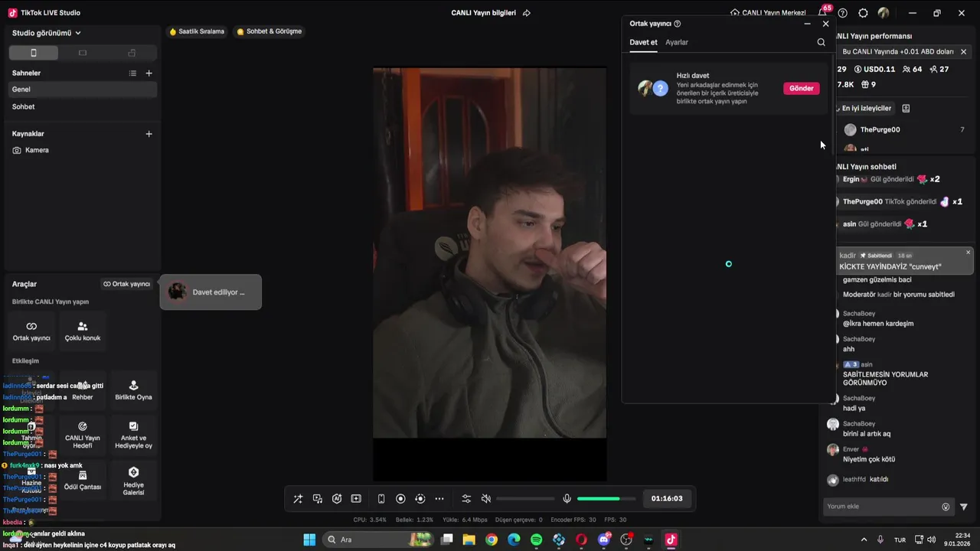
Task: Open the Hediye Galerisi tool tile
Action: (x=133, y=480)
